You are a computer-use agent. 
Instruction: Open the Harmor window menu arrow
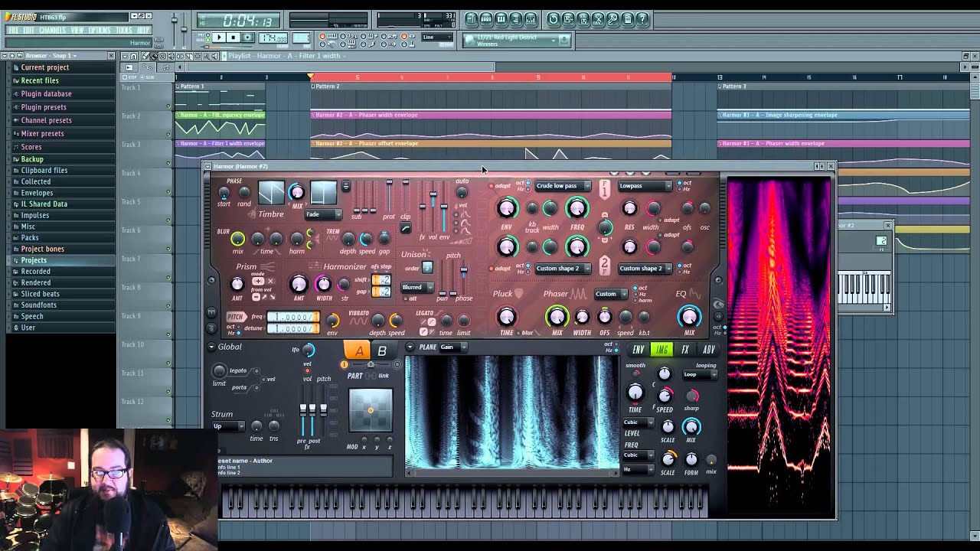[207, 166]
